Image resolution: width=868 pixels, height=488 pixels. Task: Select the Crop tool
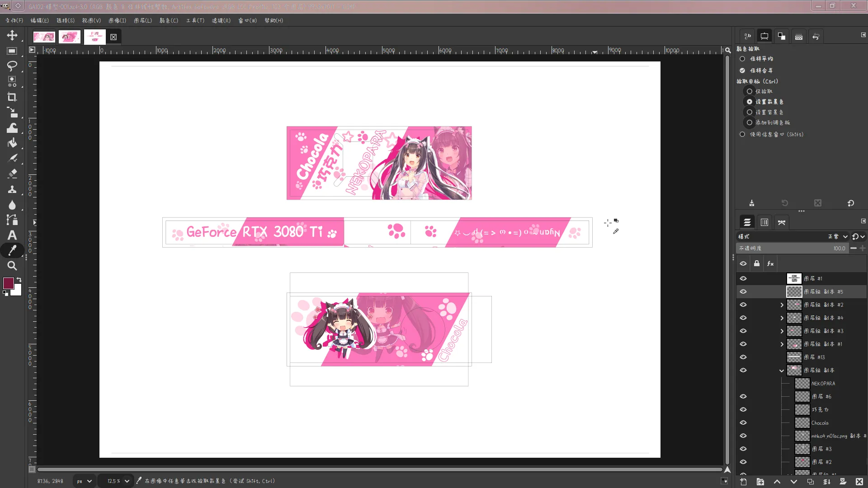(x=12, y=97)
